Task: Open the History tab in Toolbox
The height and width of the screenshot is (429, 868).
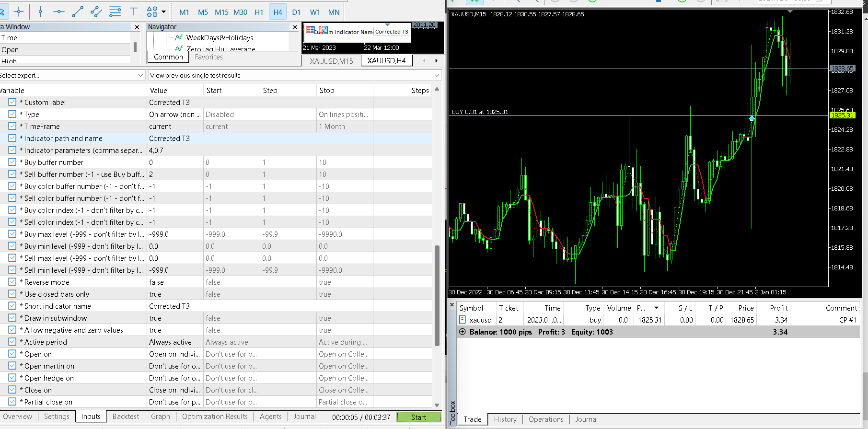Action: pyautogui.click(x=505, y=419)
